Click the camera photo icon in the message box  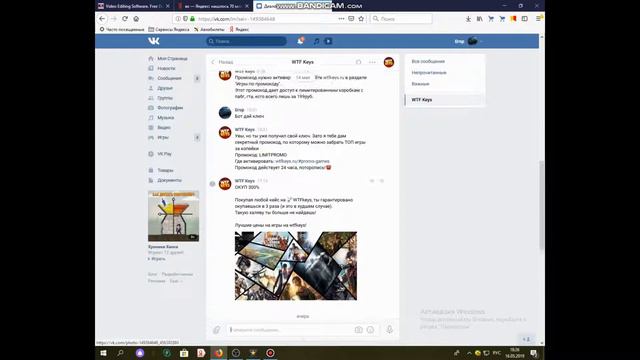click(x=358, y=330)
